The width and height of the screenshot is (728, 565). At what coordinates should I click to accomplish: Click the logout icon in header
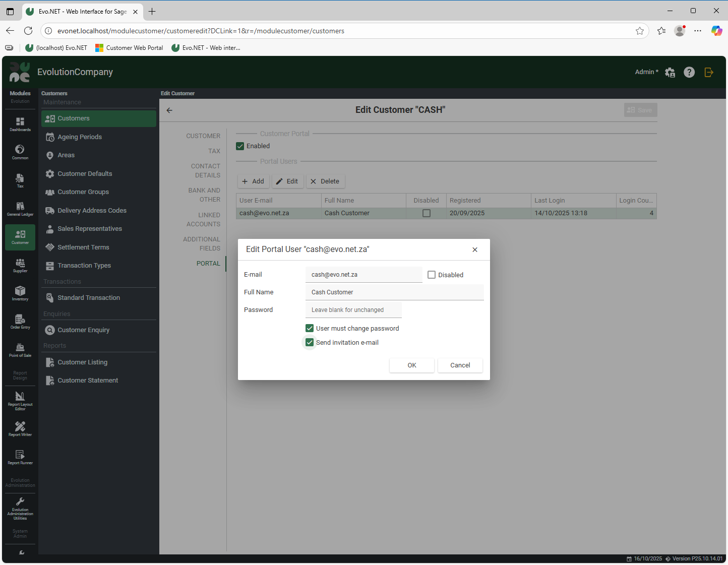pos(709,72)
